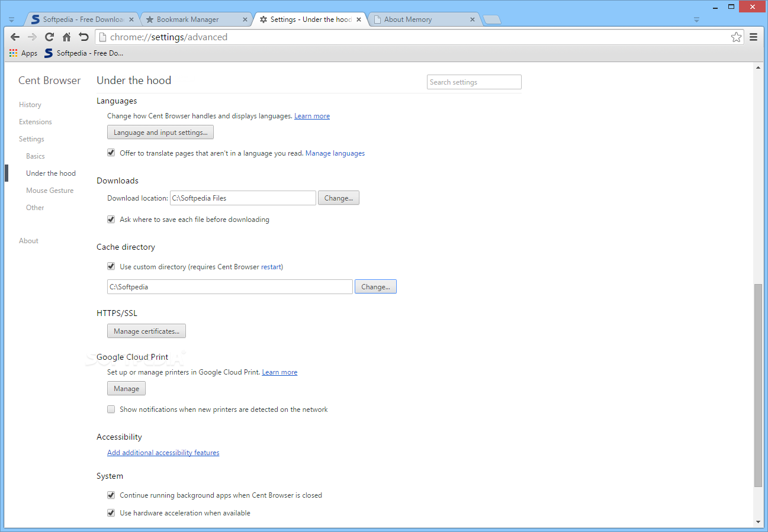This screenshot has width=768, height=532.
Task: Open History in the sidebar
Action: [30, 105]
